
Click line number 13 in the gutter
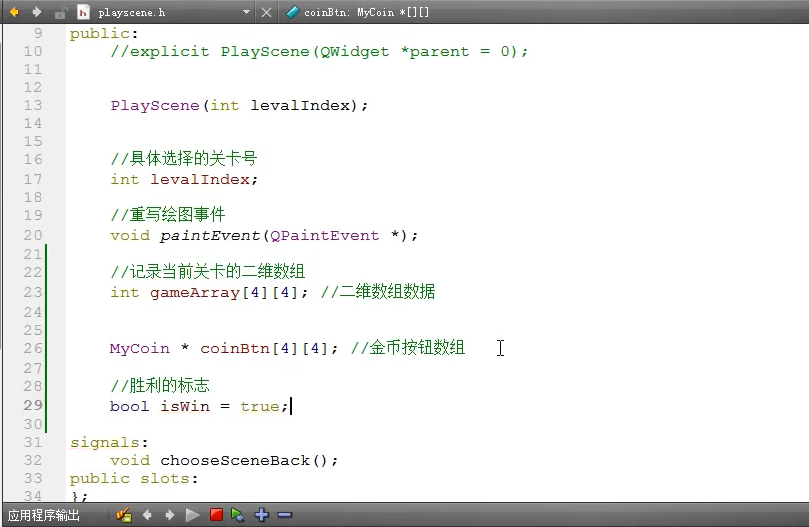(33, 105)
